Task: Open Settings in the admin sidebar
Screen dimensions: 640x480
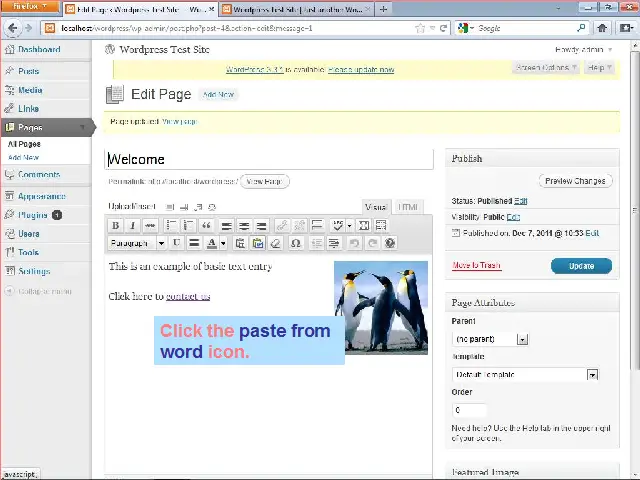Action: (34, 271)
